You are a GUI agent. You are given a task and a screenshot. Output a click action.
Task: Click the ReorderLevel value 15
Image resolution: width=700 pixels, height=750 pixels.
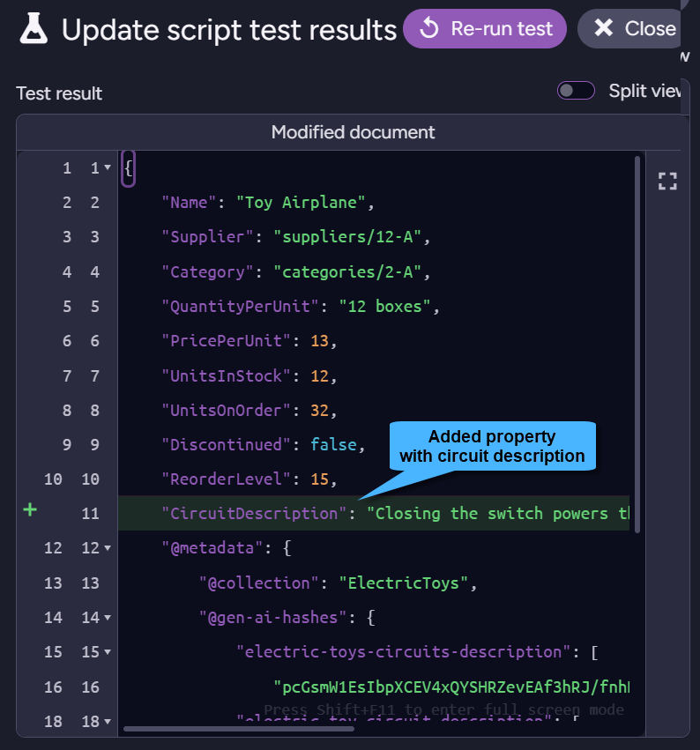click(320, 479)
